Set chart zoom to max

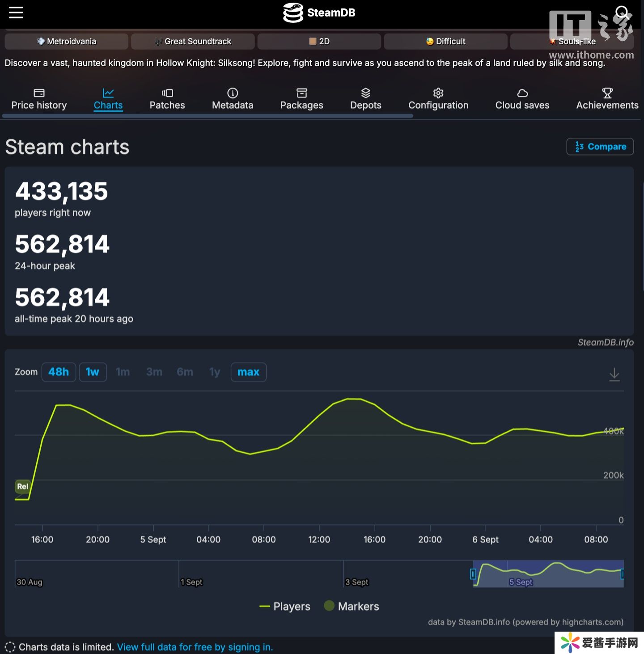[248, 372]
